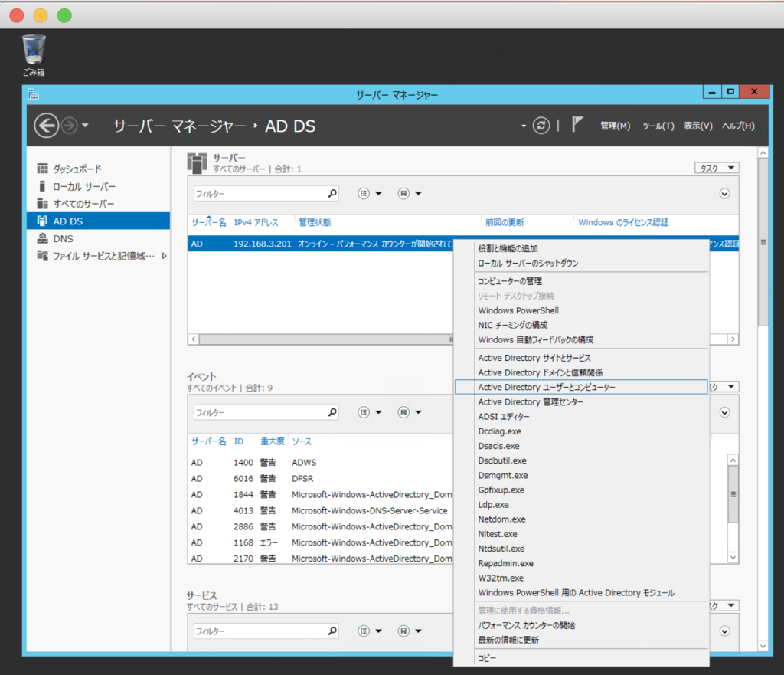Open servers saved query dropdown
784x675 pixels.
tap(410, 193)
